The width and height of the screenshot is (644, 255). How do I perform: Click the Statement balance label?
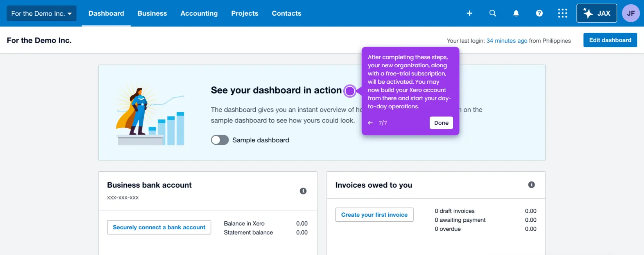pyautogui.click(x=248, y=232)
